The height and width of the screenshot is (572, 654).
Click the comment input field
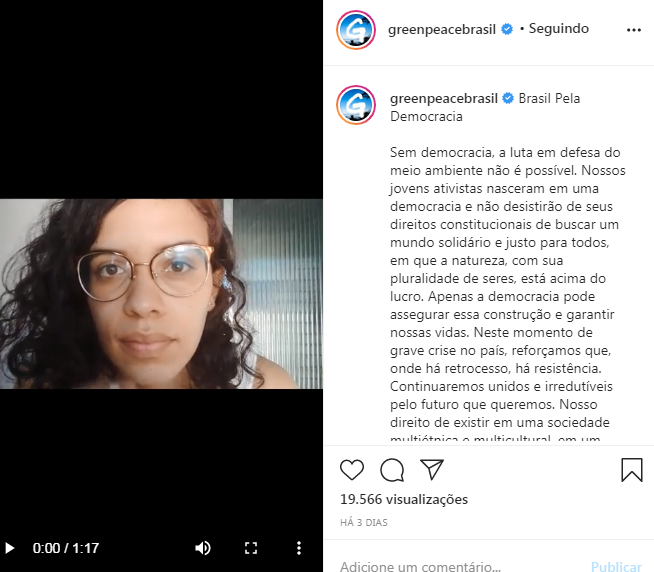[x=459, y=566]
